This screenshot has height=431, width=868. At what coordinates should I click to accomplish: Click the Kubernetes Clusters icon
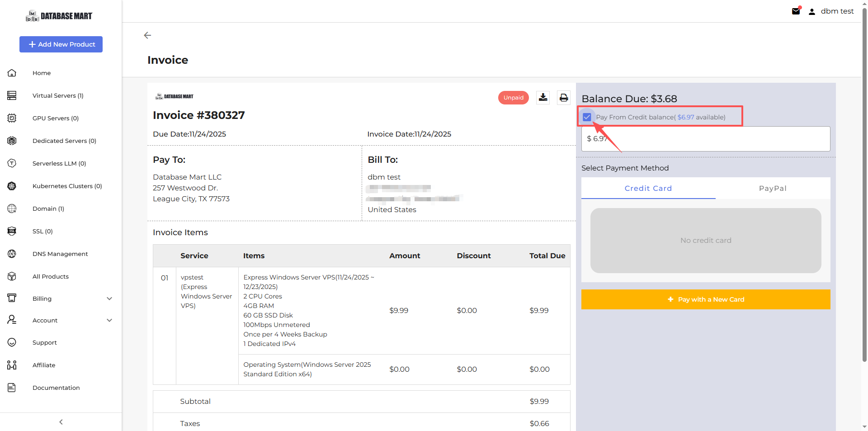point(12,186)
